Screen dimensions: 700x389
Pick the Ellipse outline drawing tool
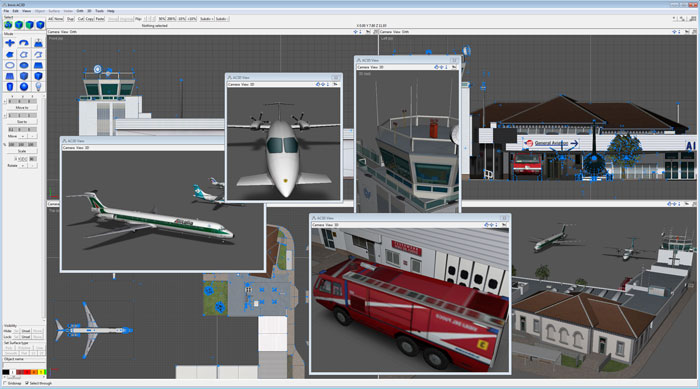pos(10,65)
